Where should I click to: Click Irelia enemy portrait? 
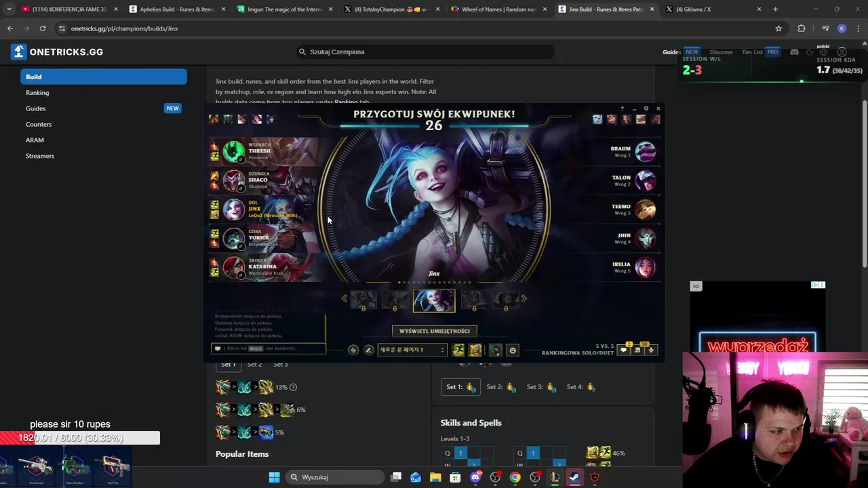tap(645, 268)
